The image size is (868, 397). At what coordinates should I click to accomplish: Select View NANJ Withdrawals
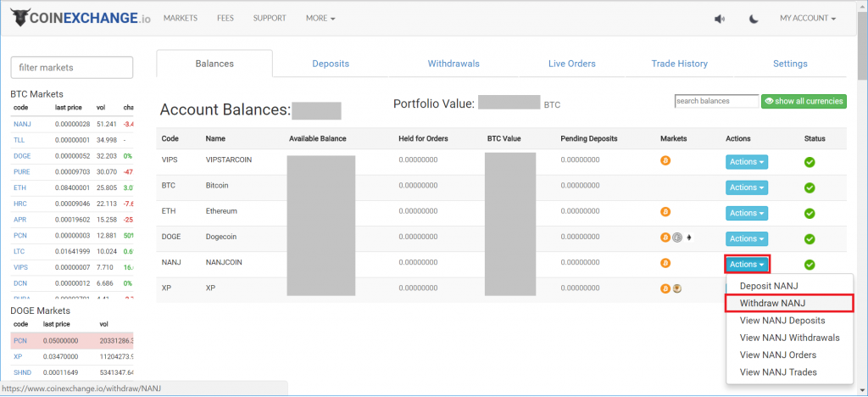tap(789, 338)
